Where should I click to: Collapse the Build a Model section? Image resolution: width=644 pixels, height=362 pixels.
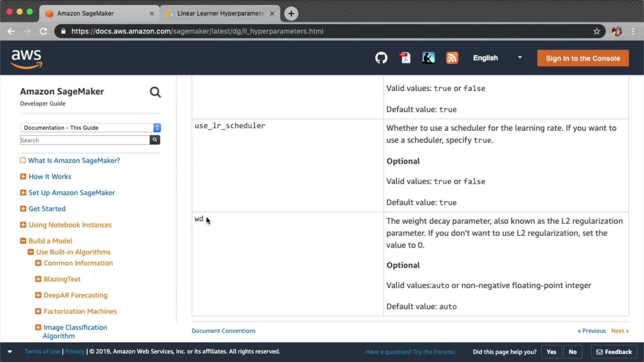(x=23, y=241)
